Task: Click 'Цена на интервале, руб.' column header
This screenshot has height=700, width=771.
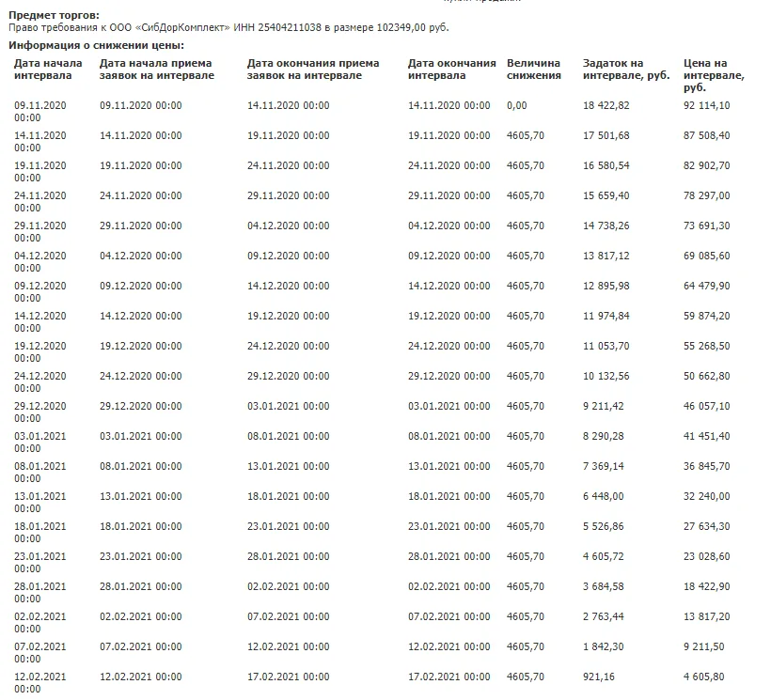Action: point(714,75)
